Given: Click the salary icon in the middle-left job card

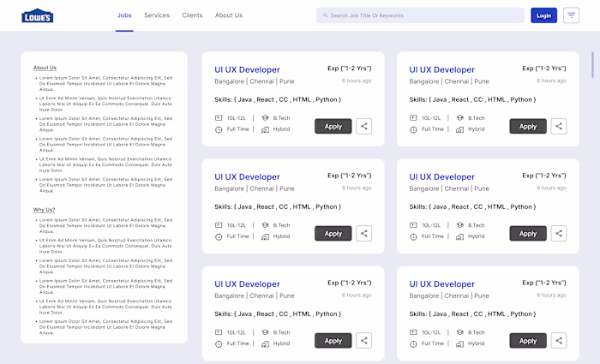Looking at the screenshot, I should coord(219,224).
